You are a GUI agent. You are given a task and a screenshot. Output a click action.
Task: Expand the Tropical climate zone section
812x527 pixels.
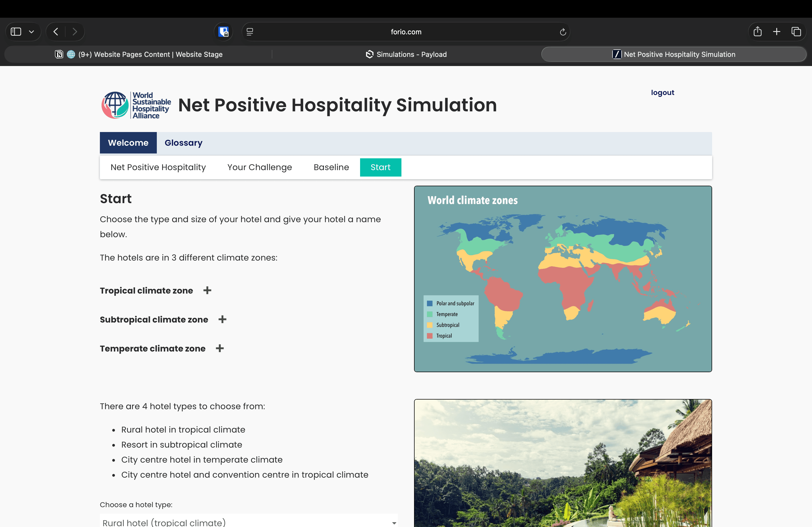tap(207, 290)
